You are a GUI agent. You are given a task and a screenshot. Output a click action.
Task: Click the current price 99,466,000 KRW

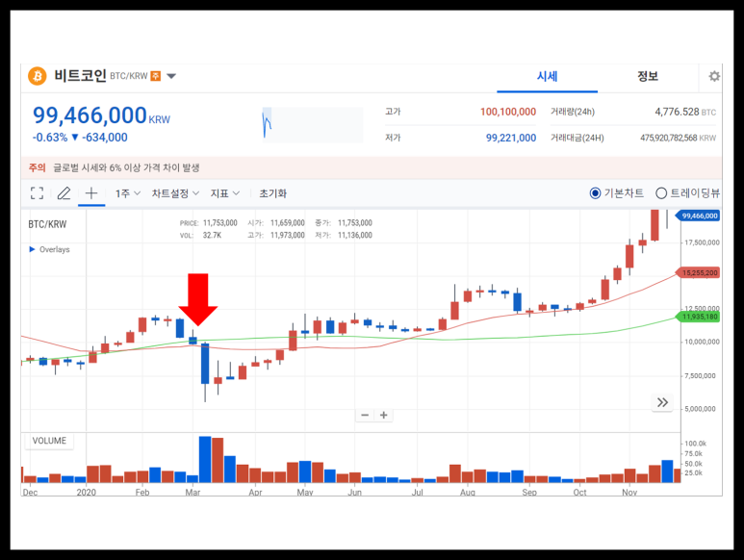tap(101, 115)
